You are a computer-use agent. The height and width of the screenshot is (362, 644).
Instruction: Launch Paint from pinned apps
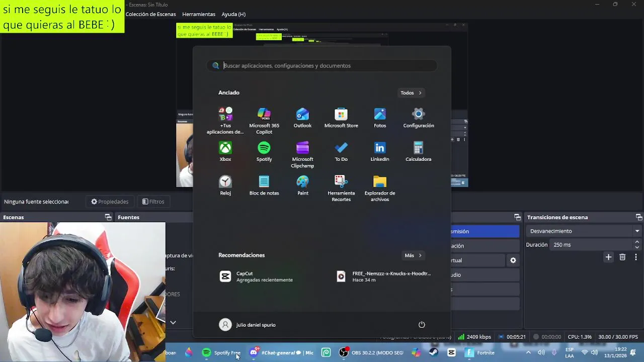pos(302,186)
